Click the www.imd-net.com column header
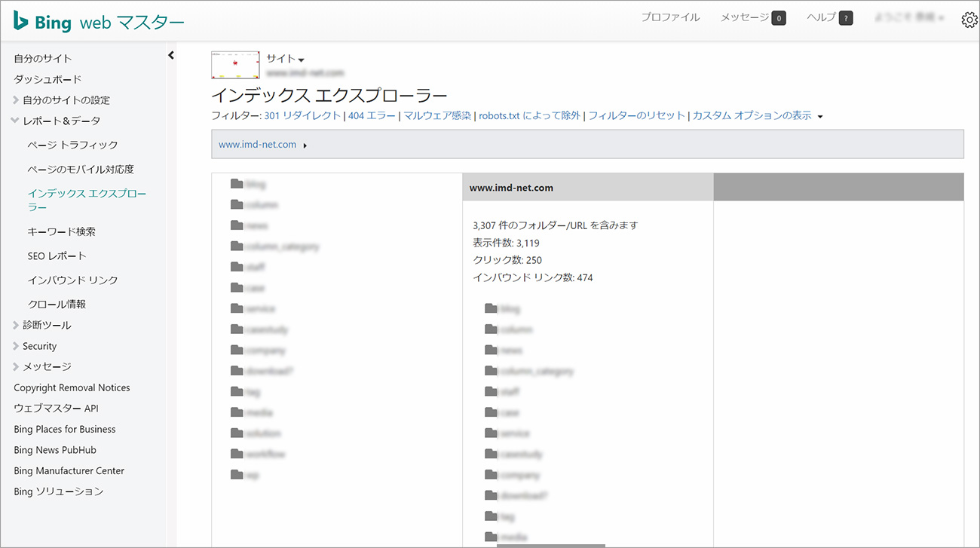980x548 pixels. [x=588, y=187]
